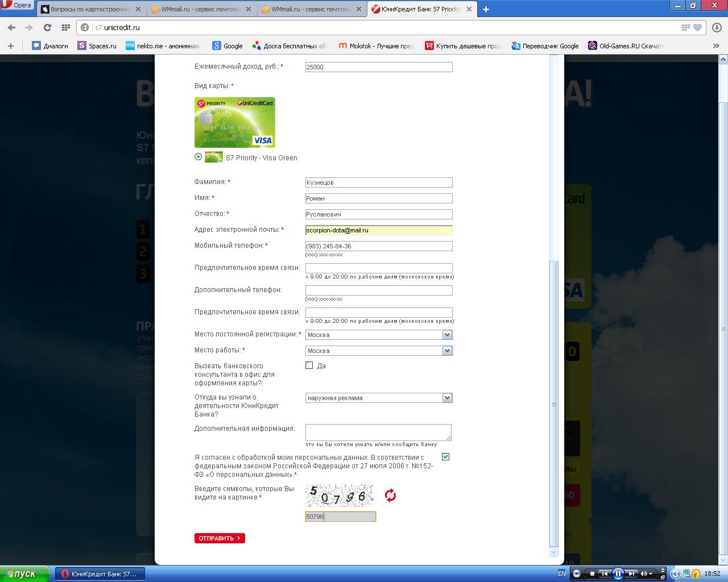The image size is (728, 582).
Task: Toggle the personal data consent checkbox
Action: [x=445, y=457]
